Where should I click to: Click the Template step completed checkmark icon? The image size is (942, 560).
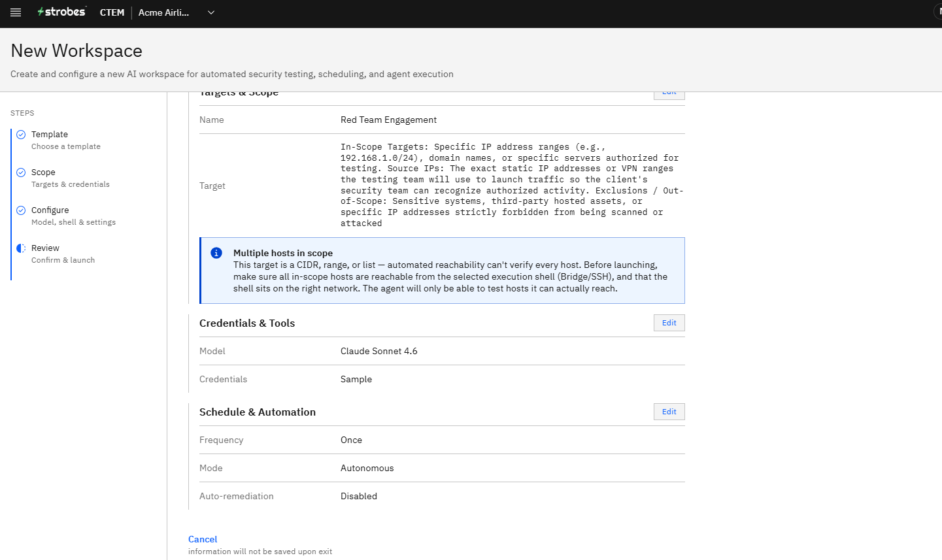pyautogui.click(x=21, y=134)
